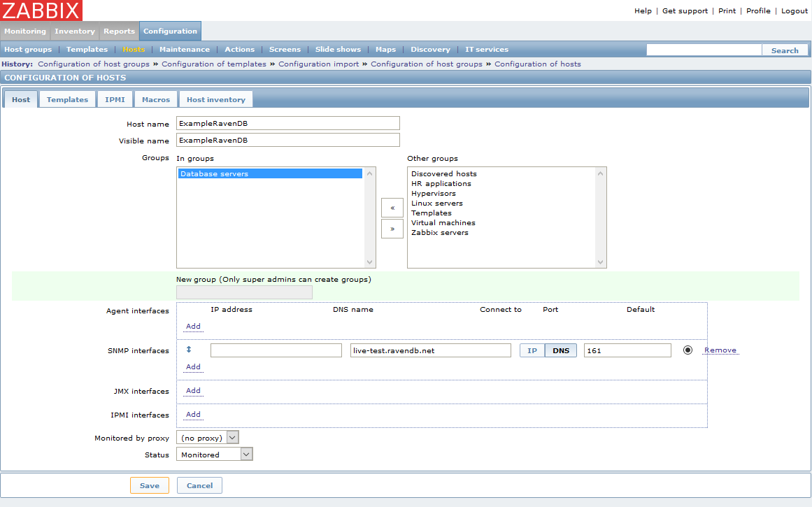Go to Templates submenu item

[87, 49]
